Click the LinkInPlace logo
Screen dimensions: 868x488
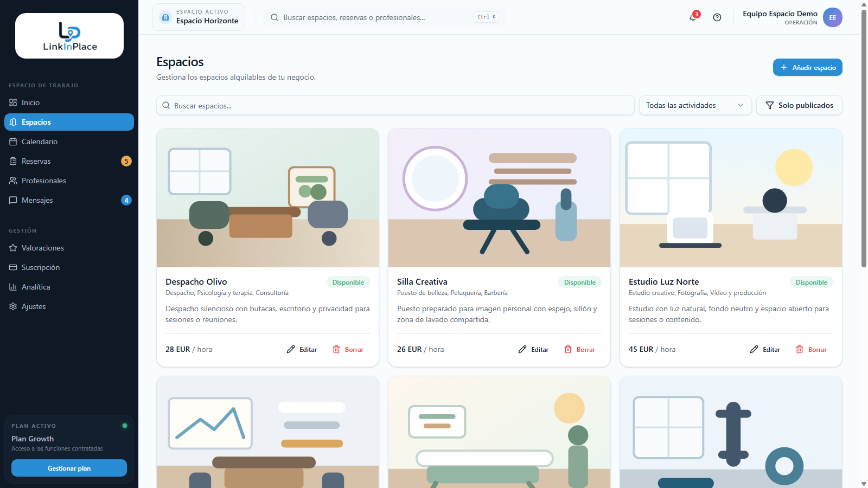tap(69, 36)
